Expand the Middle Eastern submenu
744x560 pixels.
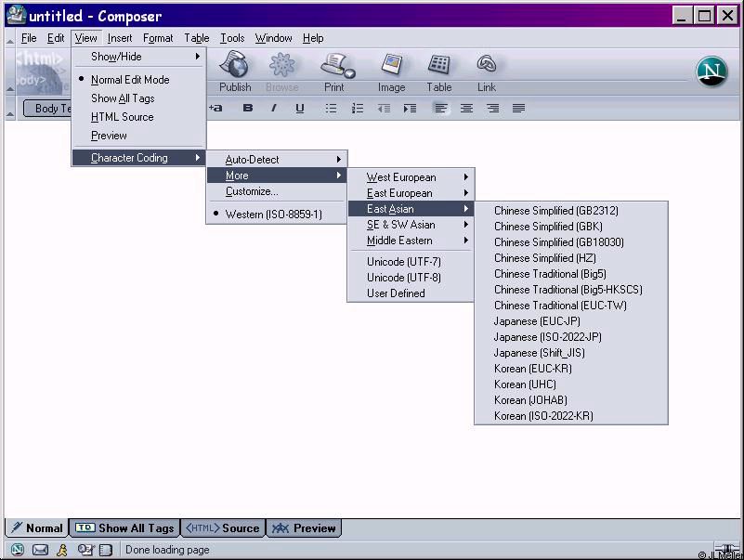click(411, 241)
